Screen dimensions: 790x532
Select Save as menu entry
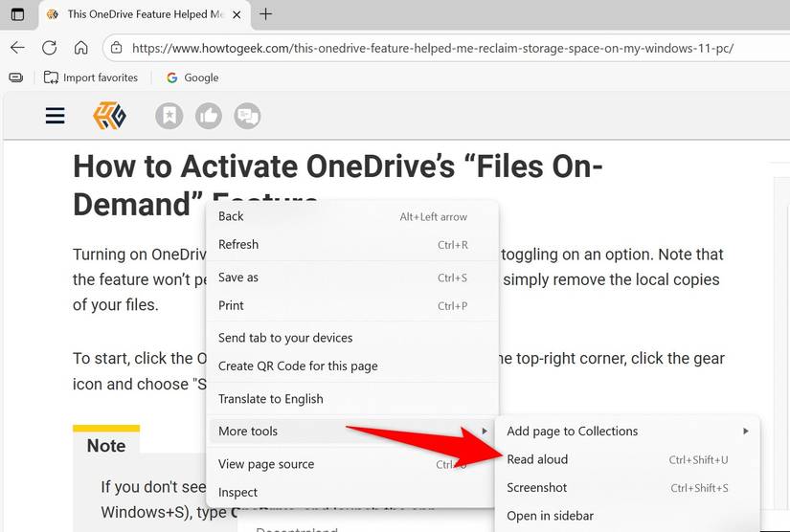click(352, 277)
